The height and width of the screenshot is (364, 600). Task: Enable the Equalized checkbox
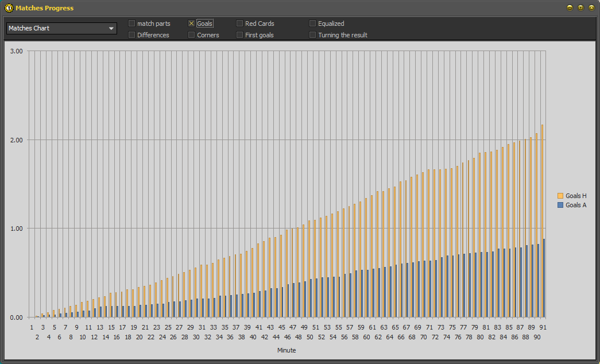(313, 24)
